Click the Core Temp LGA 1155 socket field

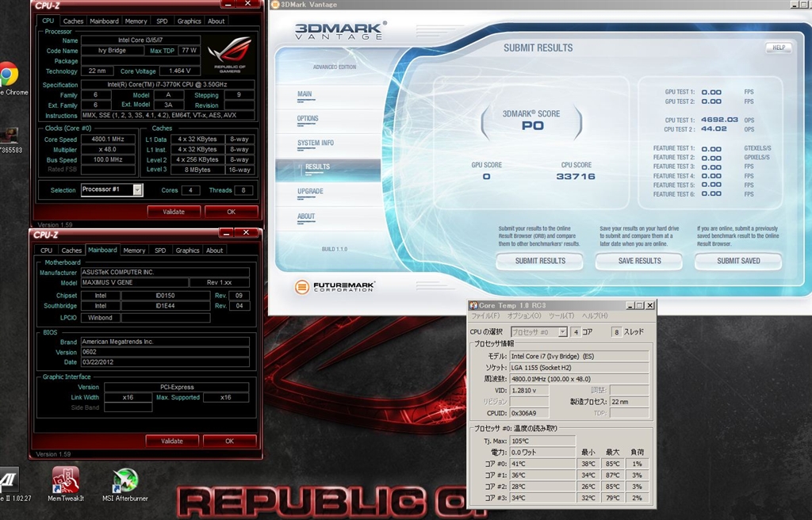[579, 368]
